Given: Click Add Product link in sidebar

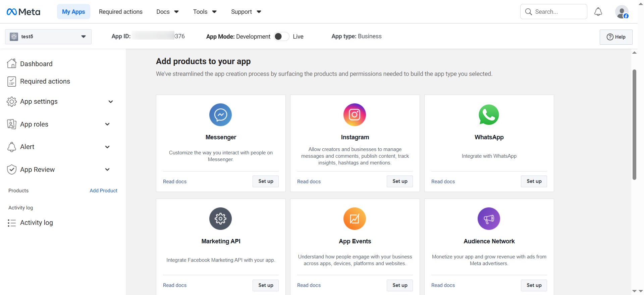Looking at the screenshot, I should [103, 191].
